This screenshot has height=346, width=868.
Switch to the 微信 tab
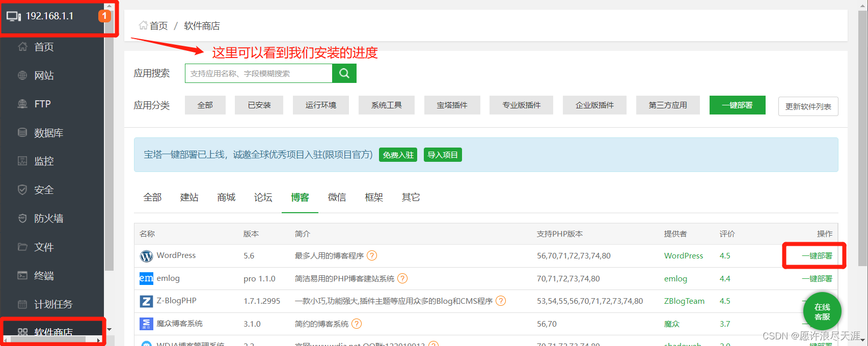(337, 197)
